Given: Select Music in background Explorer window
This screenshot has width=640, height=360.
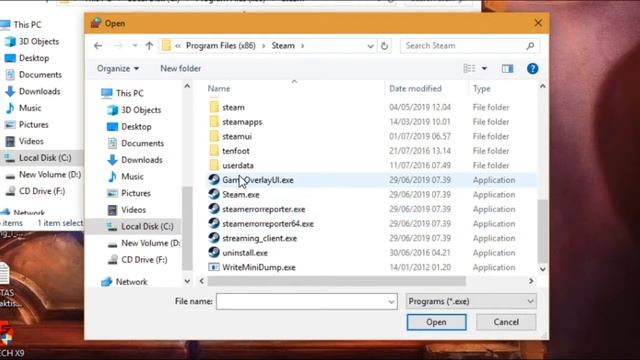Looking at the screenshot, I should click(x=30, y=108).
